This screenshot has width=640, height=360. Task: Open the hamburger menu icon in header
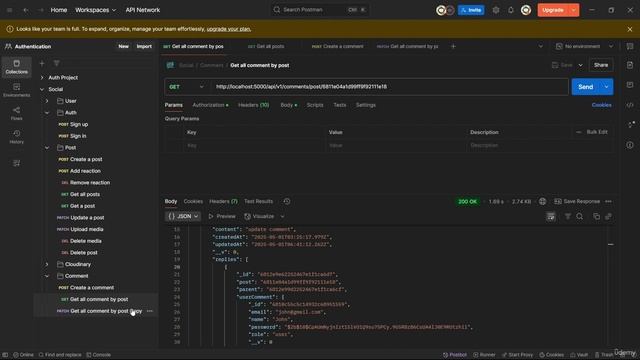9,10
